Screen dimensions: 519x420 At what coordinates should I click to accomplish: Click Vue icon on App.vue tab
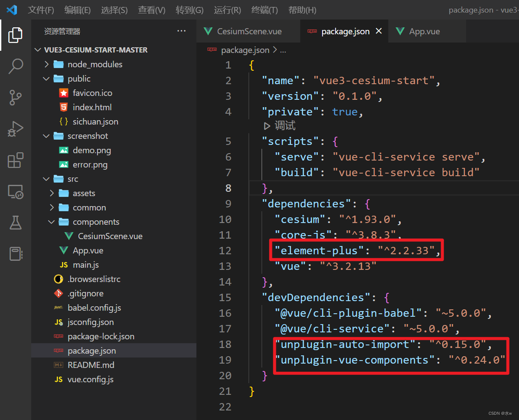[x=400, y=32]
